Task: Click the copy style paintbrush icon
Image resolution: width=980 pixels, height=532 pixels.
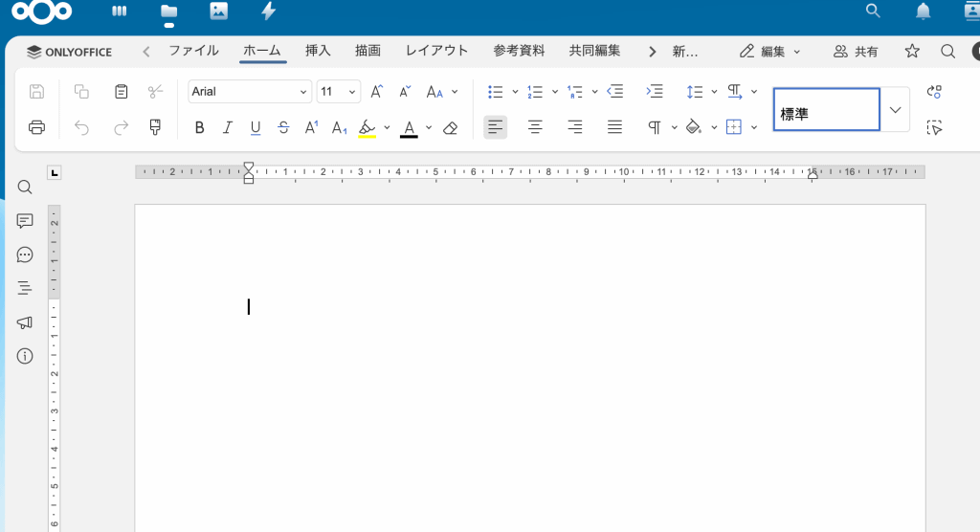Action: click(155, 127)
